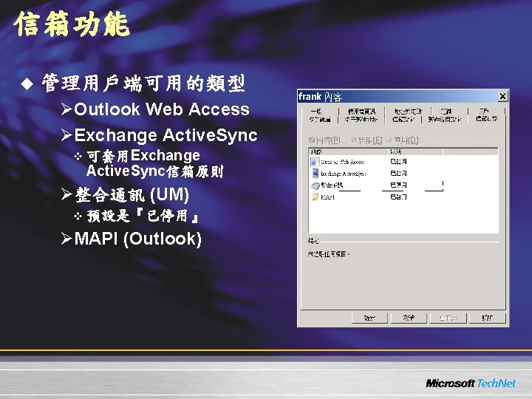Image resolution: width=532 pixels, height=399 pixels.
Task: Click the Microsoft TechNet logo
Action: pyautogui.click(x=471, y=383)
